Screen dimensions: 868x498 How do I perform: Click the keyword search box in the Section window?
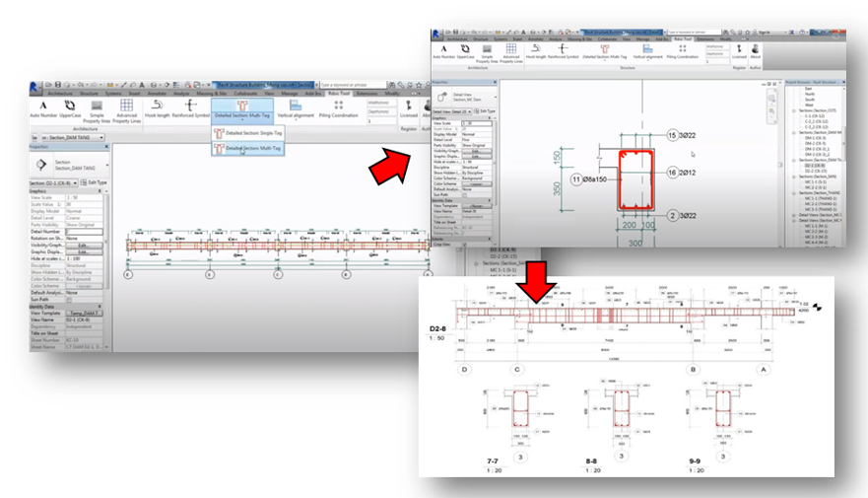click(352, 85)
